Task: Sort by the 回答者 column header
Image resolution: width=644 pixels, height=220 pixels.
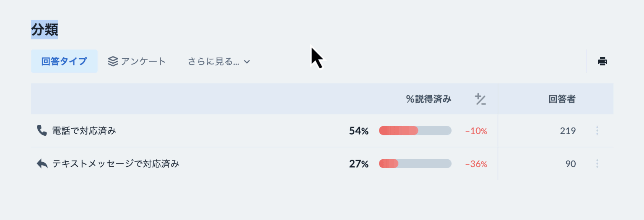Action: [562, 99]
